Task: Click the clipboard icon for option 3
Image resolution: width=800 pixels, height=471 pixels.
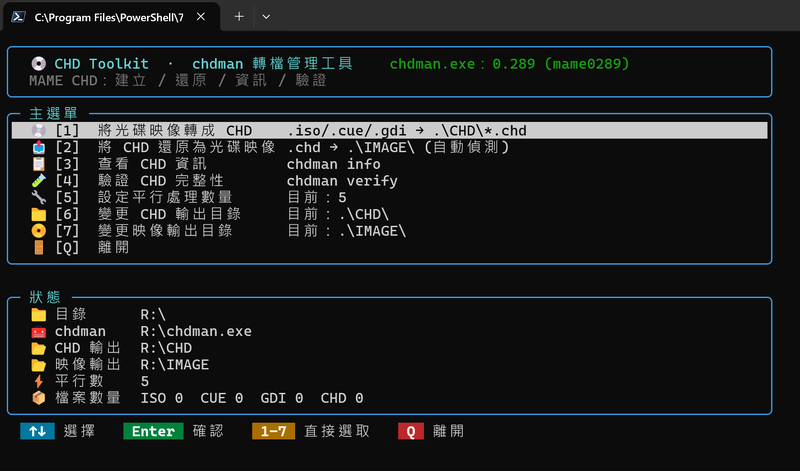Action: point(38,164)
